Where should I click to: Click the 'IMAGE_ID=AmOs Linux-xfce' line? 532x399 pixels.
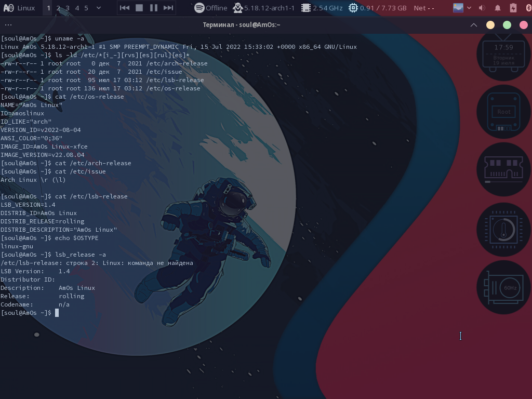44,147
